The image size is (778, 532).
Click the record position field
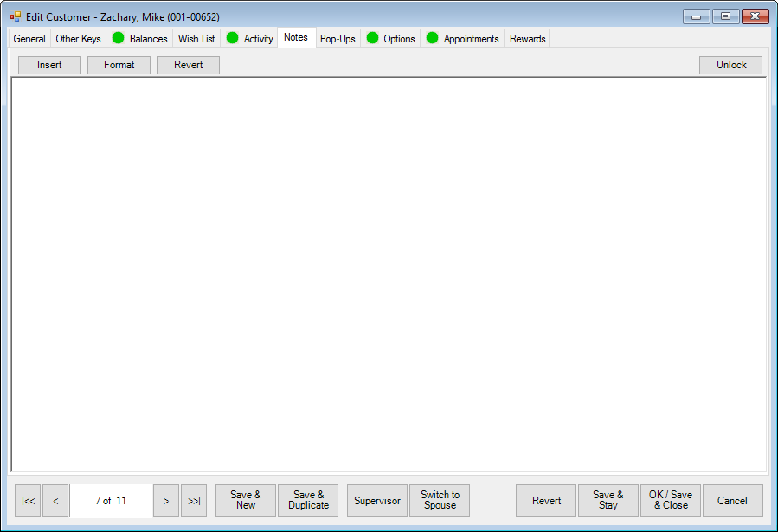111,501
